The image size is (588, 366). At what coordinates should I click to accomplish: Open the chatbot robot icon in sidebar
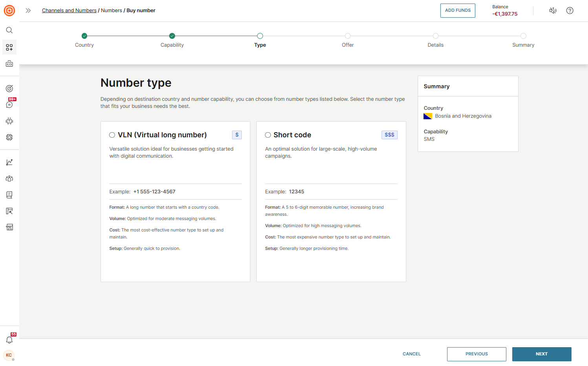click(9, 121)
